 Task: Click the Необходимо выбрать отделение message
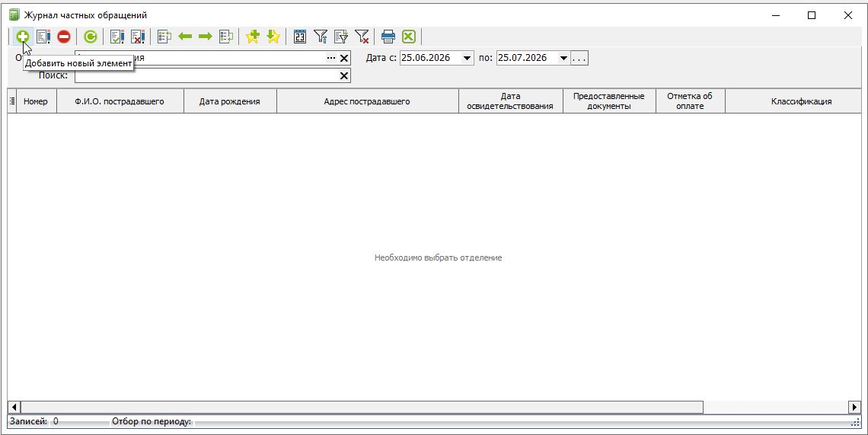coord(438,257)
